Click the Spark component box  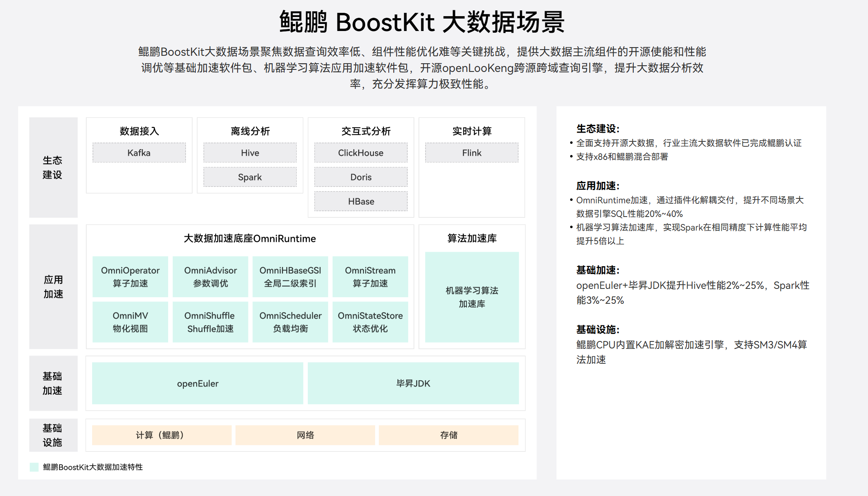(250, 177)
